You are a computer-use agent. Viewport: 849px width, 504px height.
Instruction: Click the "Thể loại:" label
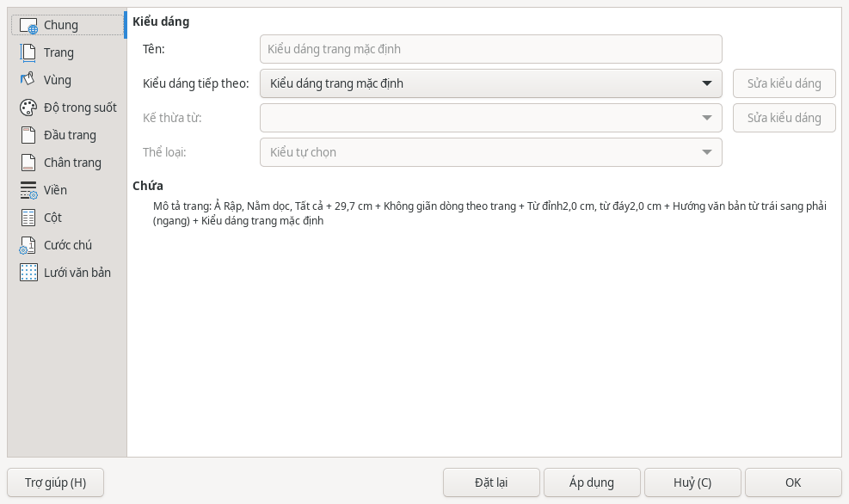coord(164,152)
